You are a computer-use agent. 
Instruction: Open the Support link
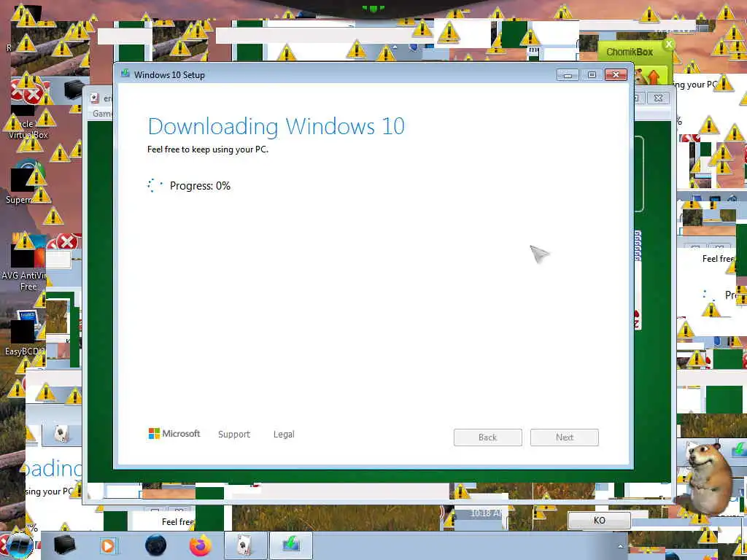234,435
